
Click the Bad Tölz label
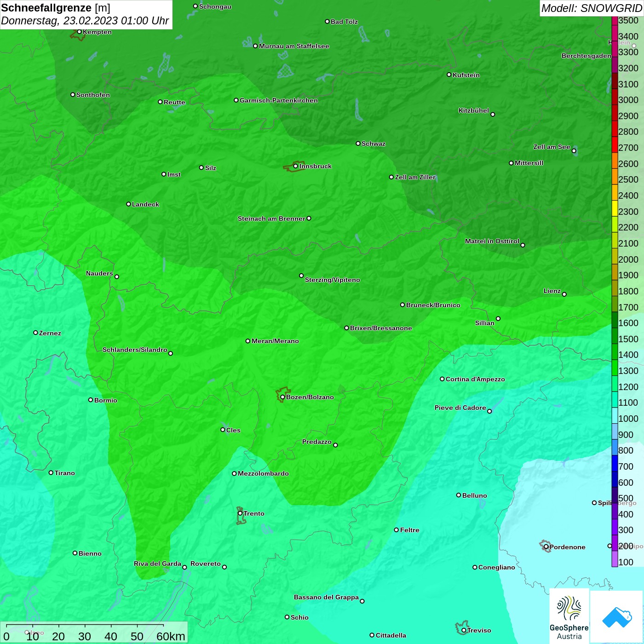[x=344, y=22]
